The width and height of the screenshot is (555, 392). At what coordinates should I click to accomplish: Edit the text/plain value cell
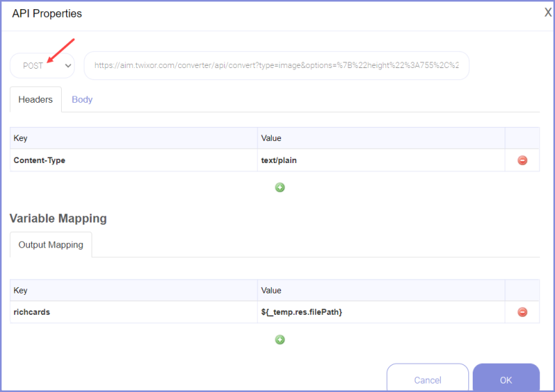pos(380,160)
